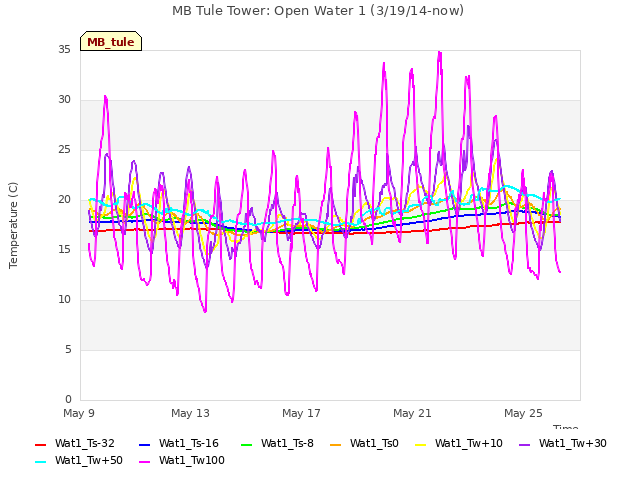Click the 0 y-axis tick label
The height and width of the screenshot is (480, 640).
click(68, 399)
